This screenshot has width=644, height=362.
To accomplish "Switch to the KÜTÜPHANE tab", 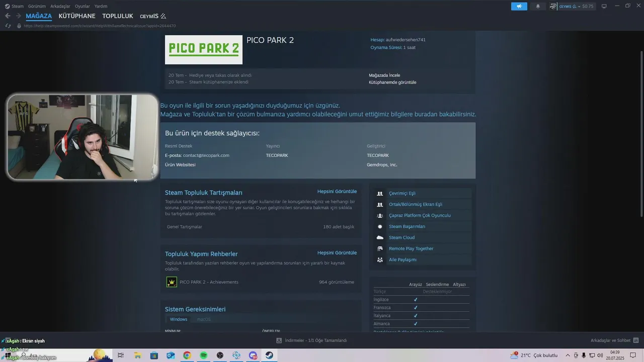I will click(x=77, y=16).
